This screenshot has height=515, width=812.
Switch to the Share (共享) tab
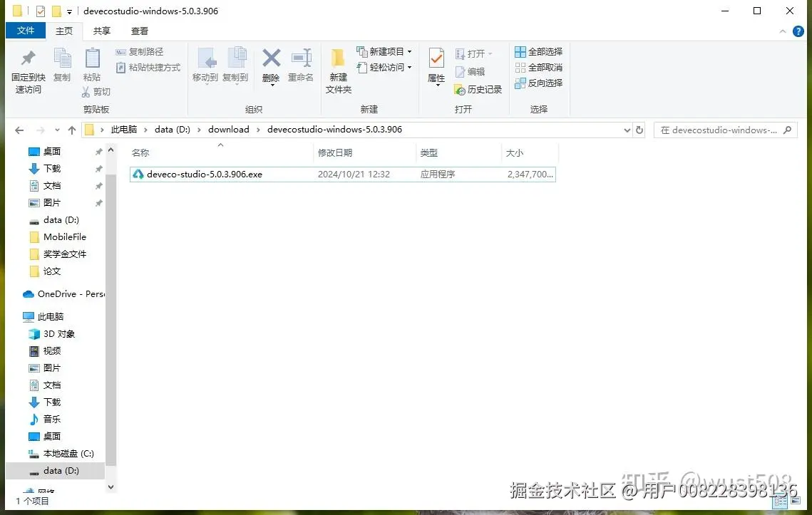[x=101, y=31]
